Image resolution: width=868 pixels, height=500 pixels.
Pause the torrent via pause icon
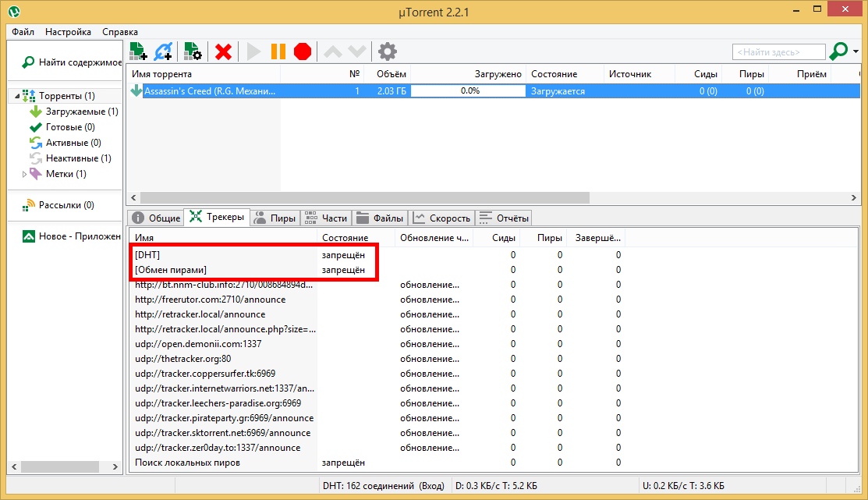pyautogui.click(x=278, y=51)
